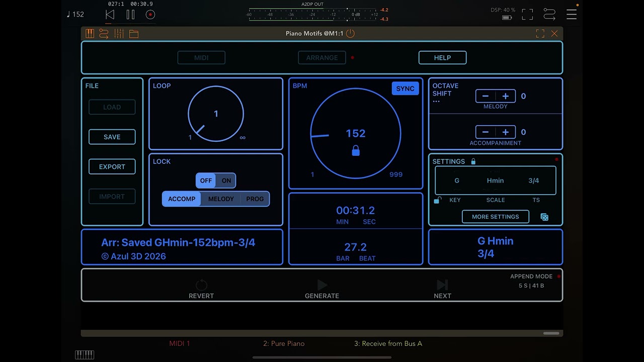Toggle the padlock next to SETTINGS label
Screen dimensions: 644x362
click(x=473, y=161)
